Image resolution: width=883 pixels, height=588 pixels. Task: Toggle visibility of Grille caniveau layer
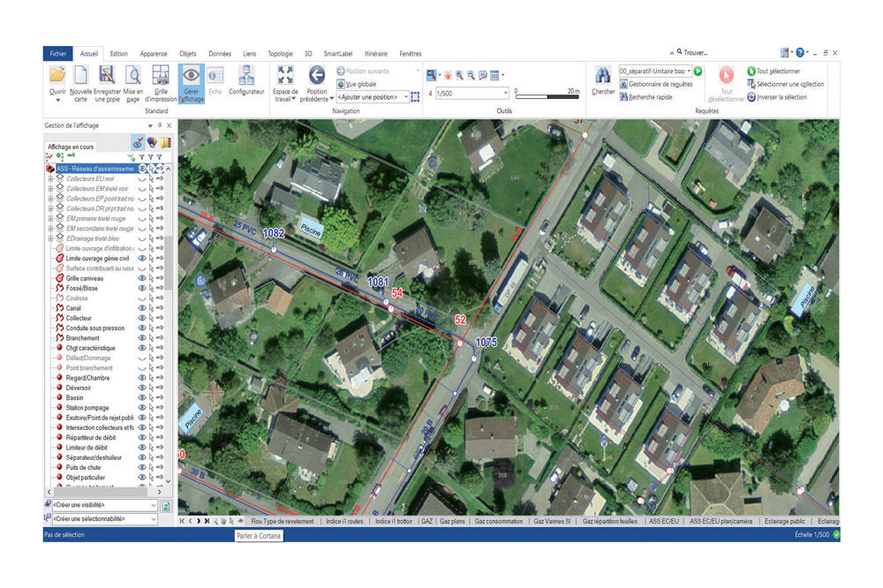point(142,278)
